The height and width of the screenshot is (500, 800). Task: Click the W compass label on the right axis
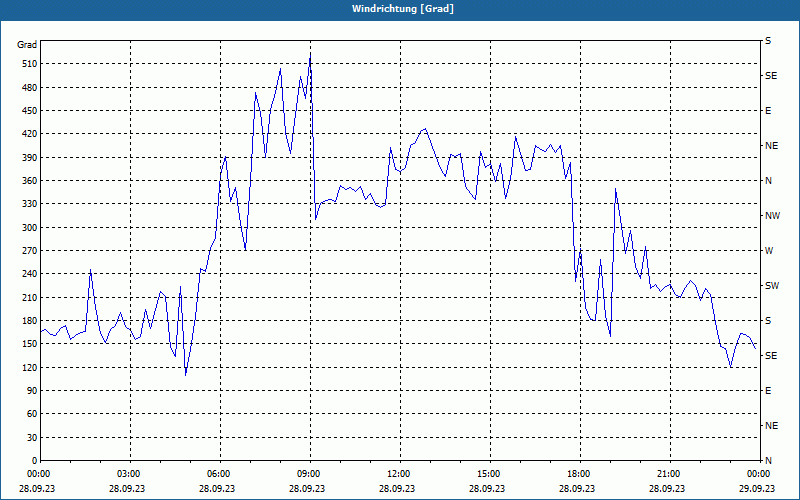(x=769, y=251)
